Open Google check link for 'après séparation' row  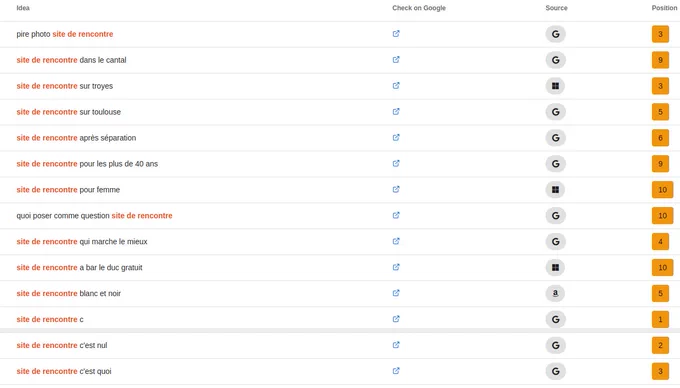(x=396, y=138)
